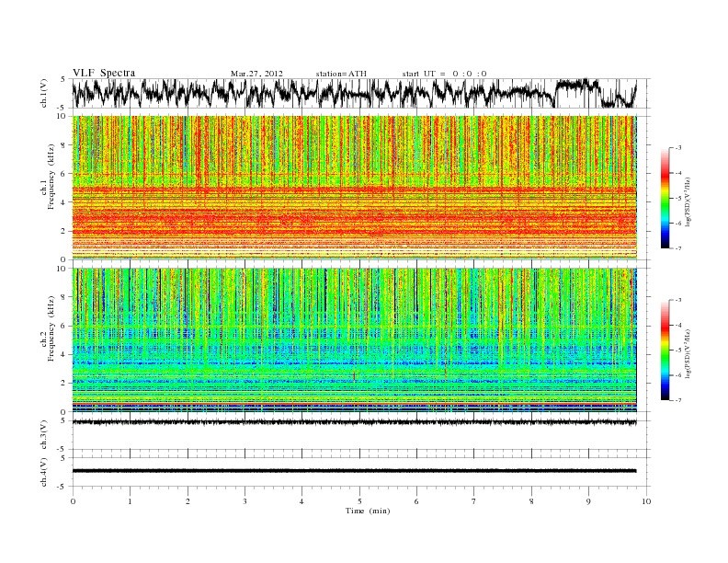Viewport: 728px width, 563px height.
Task: Click time axis tick label "8"
Action: (x=531, y=501)
